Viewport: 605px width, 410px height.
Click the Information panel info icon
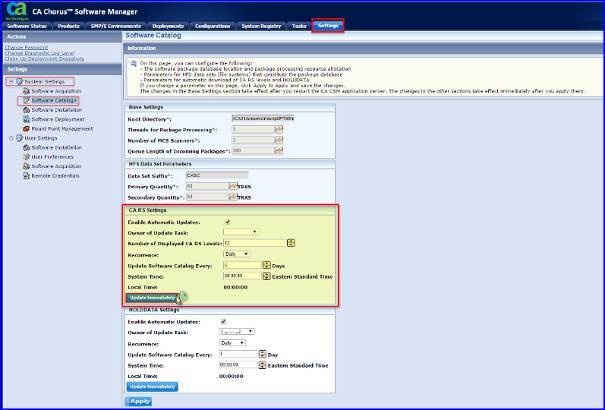click(133, 63)
